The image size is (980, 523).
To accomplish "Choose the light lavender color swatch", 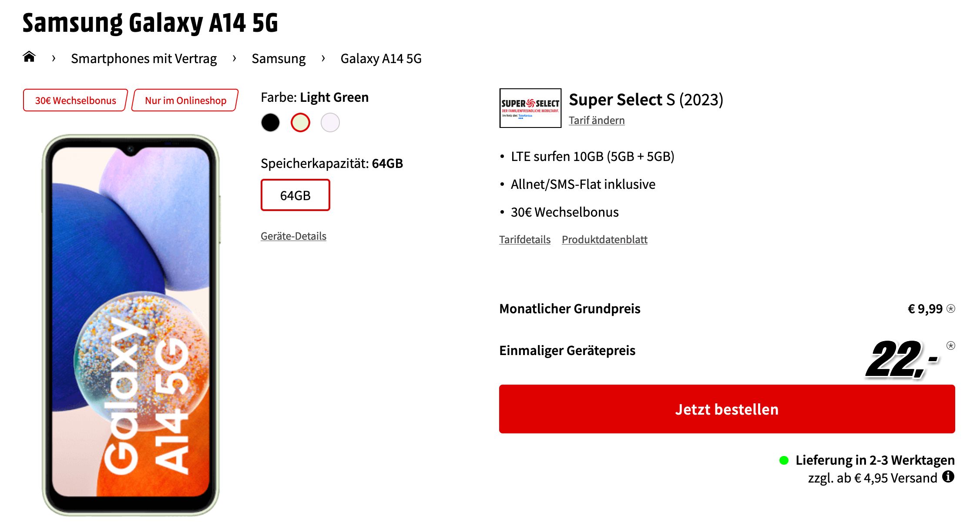I will coord(330,122).
